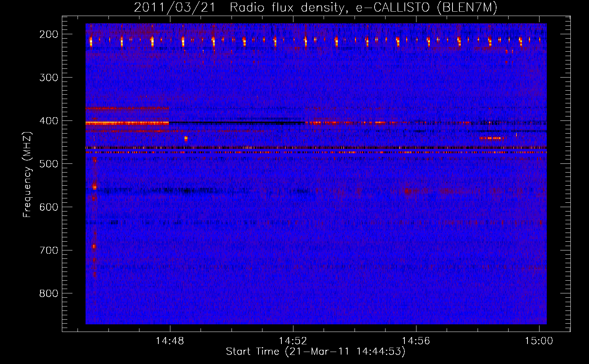Select the 400 frequency tick label
This screenshot has width=589, height=364.
pyautogui.click(x=48, y=121)
